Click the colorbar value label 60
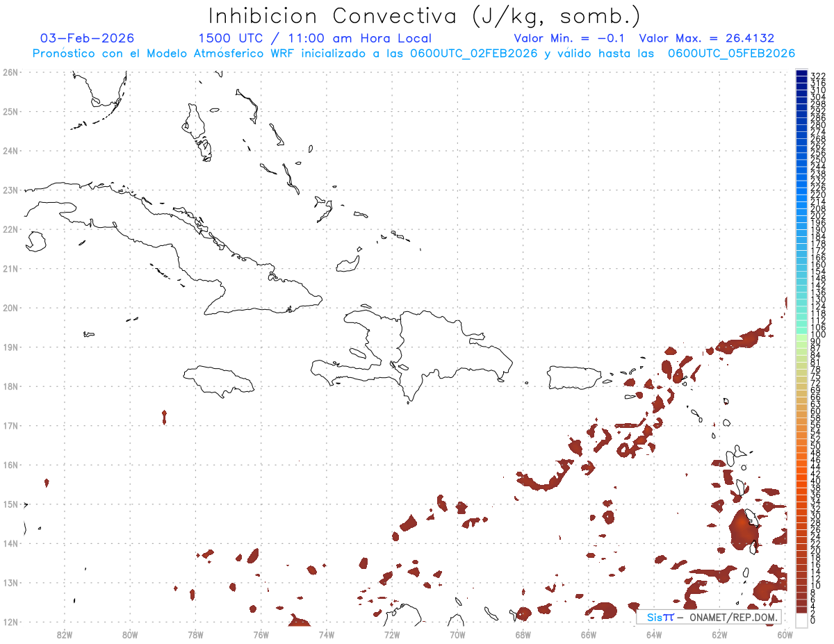 pyautogui.click(x=815, y=411)
